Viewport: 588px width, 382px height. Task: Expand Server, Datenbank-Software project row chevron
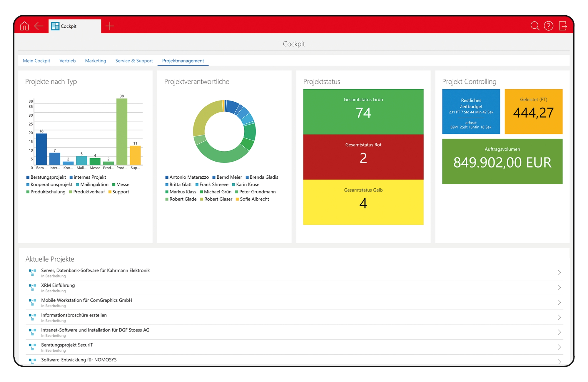[x=559, y=273]
